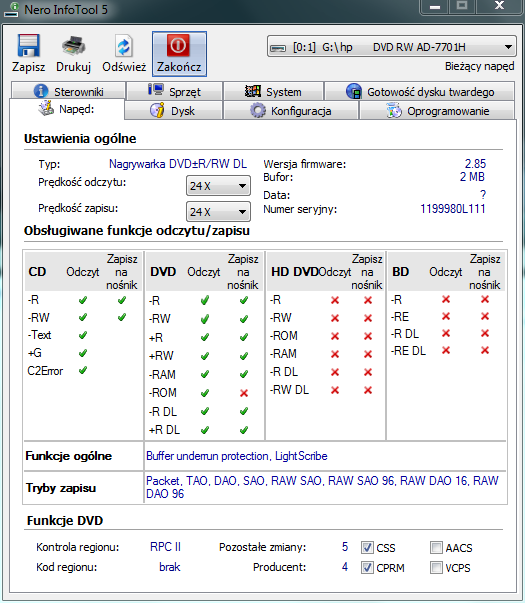Switch to the System tab
This screenshot has width=525, height=603.
(273, 91)
